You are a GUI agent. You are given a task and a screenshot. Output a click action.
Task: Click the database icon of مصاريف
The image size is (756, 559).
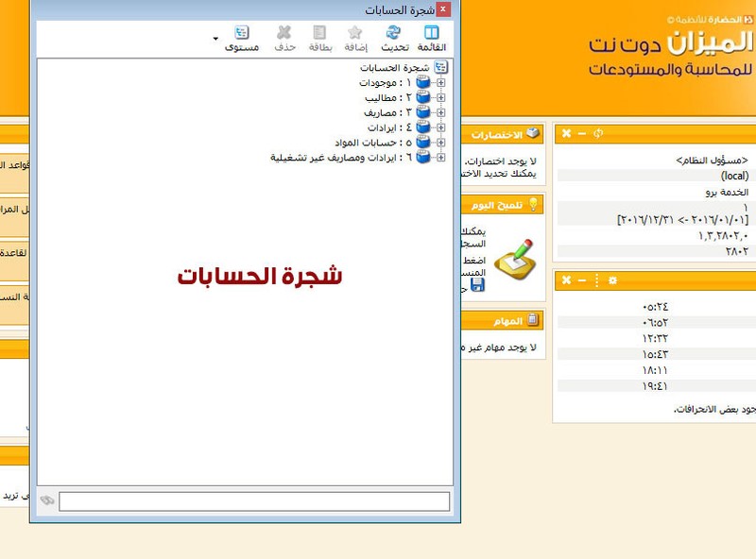(422, 112)
